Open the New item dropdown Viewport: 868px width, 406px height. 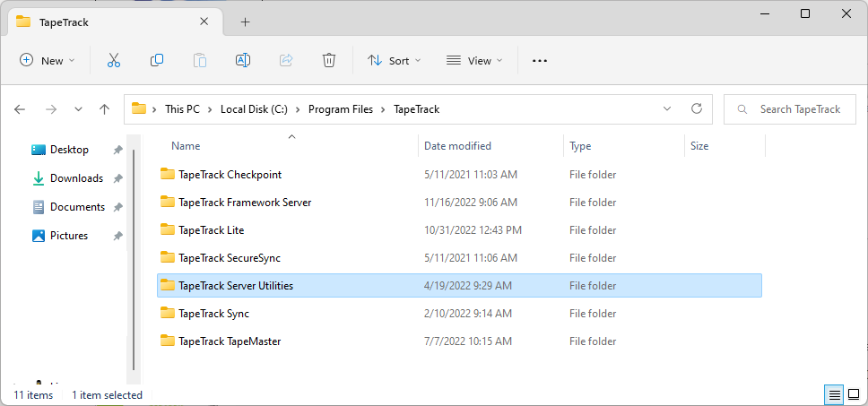(47, 60)
